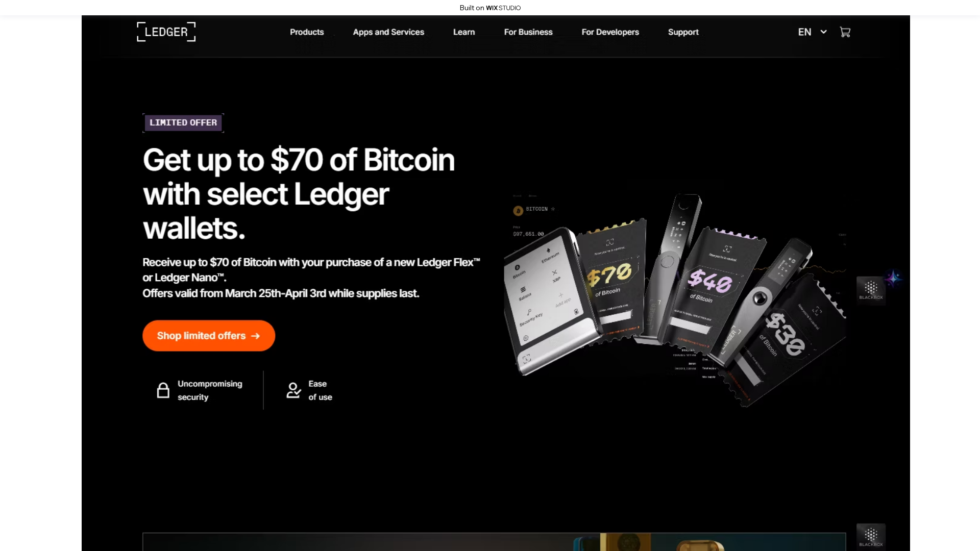Click the purple sparkle star icon

click(x=893, y=279)
